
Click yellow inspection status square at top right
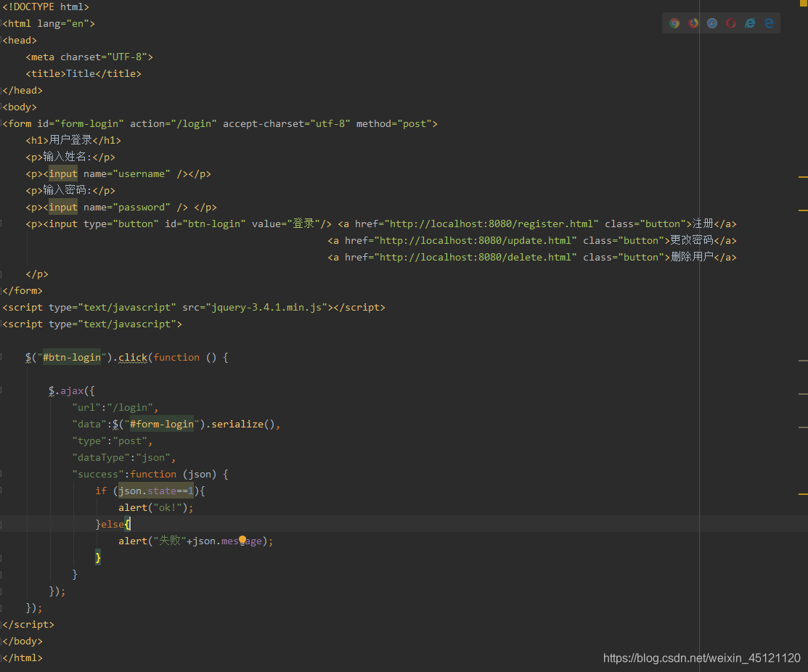pos(804,3)
